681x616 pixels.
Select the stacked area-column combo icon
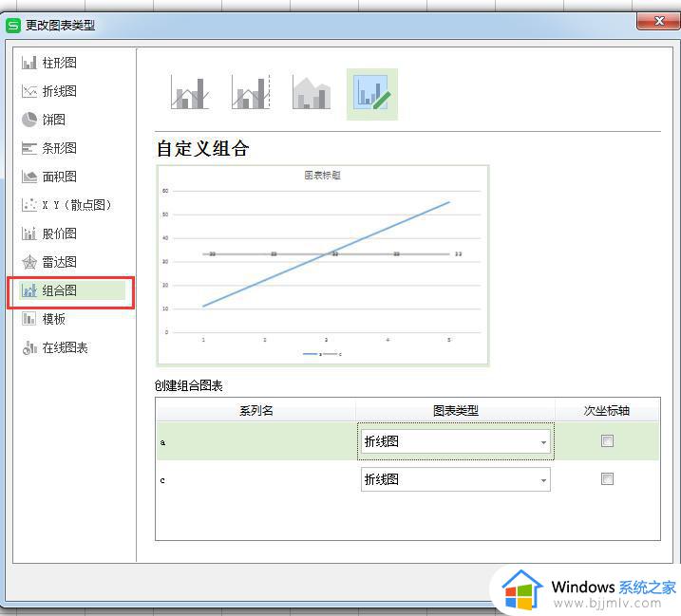[x=312, y=93]
